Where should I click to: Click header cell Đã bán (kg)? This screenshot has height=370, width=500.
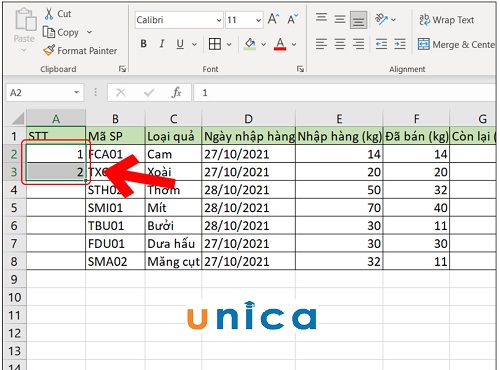(x=416, y=136)
